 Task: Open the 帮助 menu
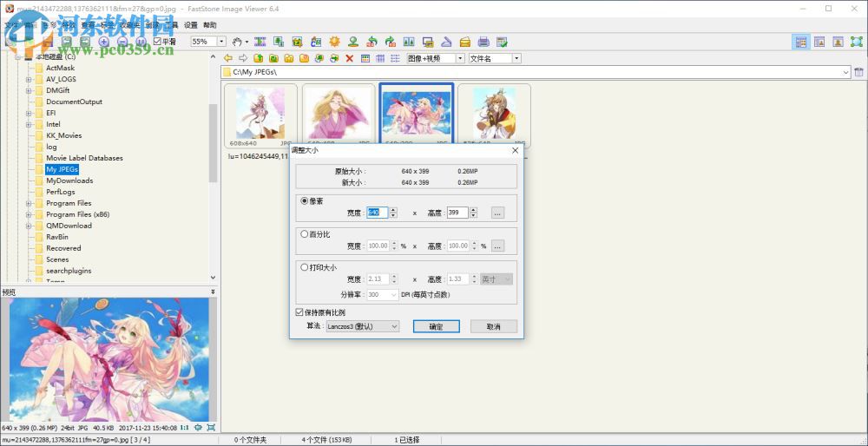tap(210, 25)
